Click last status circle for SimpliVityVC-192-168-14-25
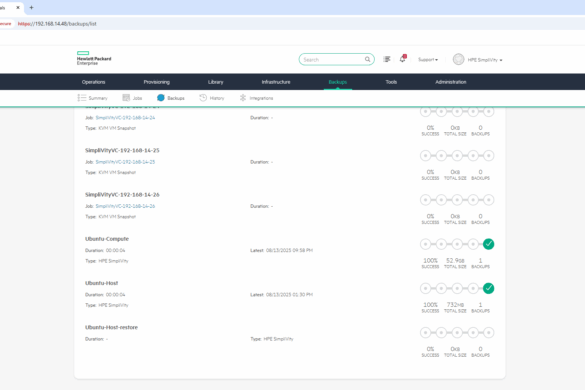 [x=489, y=156]
